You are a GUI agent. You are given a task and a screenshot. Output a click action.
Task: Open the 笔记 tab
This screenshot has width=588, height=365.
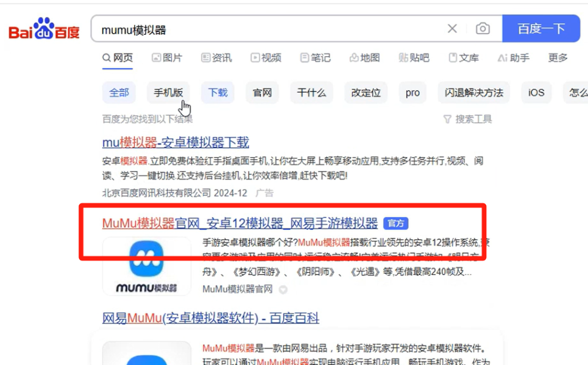click(315, 58)
